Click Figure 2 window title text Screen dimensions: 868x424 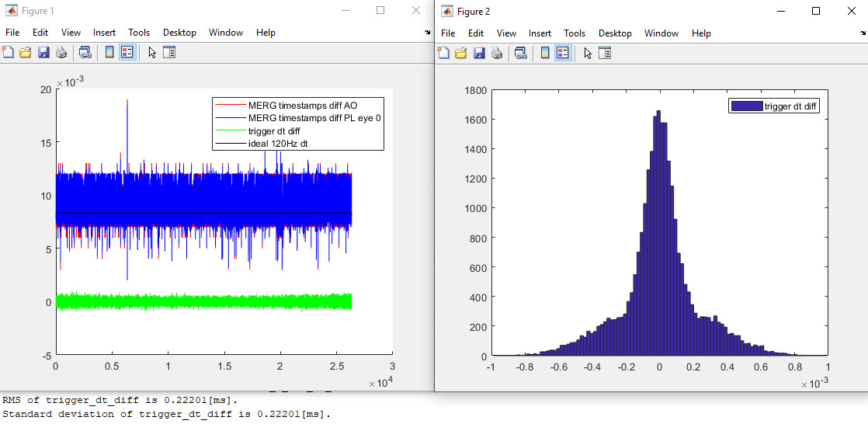click(x=474, y=11)
